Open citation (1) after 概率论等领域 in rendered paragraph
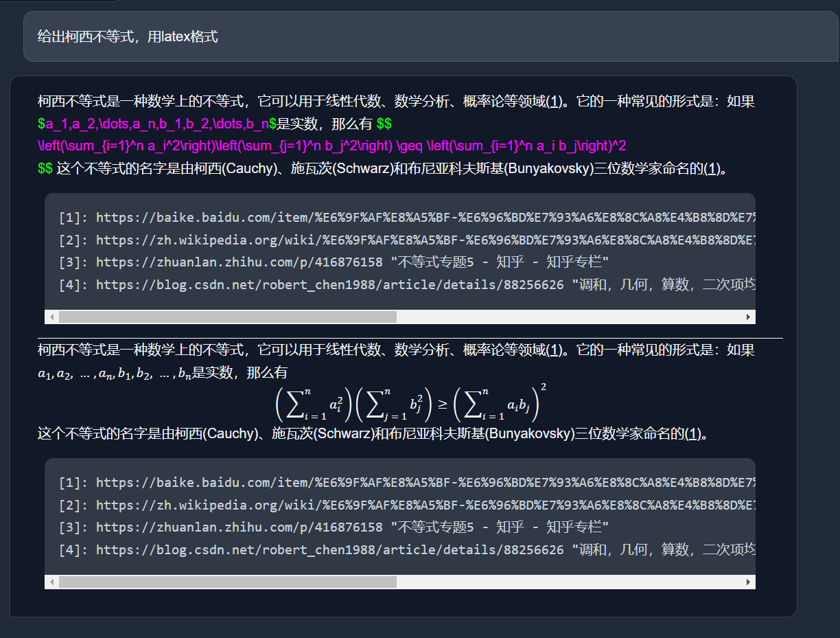Image resolution: width=840 pixels, height=638 pixels. [554, 350]
